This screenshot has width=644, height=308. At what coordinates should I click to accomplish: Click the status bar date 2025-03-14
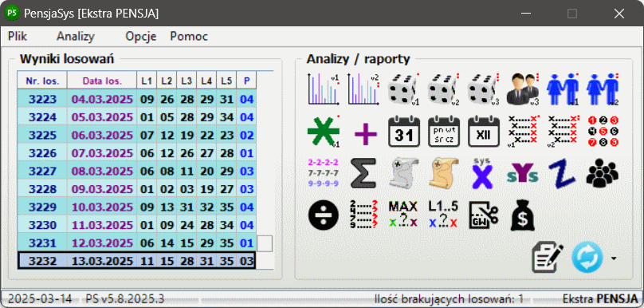tap(40, 298)
